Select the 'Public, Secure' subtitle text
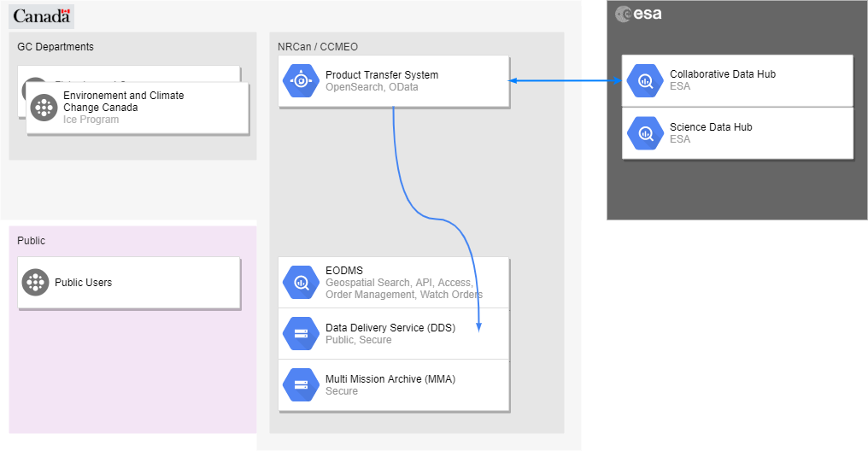Screen dimensions: 868x451 click(x=359, y=340)
